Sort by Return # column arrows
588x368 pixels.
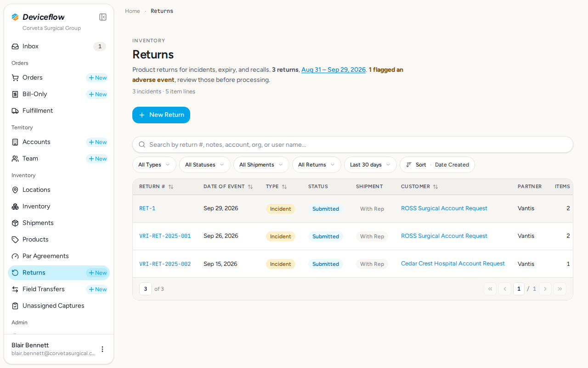click(x=171, y=187)
